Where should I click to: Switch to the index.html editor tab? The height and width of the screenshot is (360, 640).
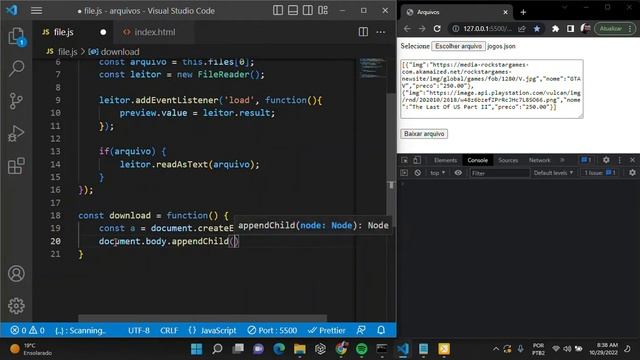coord(155,32)
